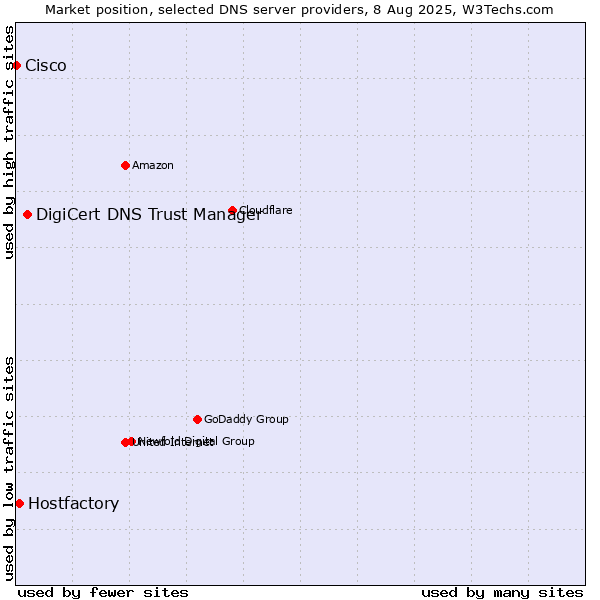
Task: Click the "Cloudflare" label text
Action: (266, 210)
